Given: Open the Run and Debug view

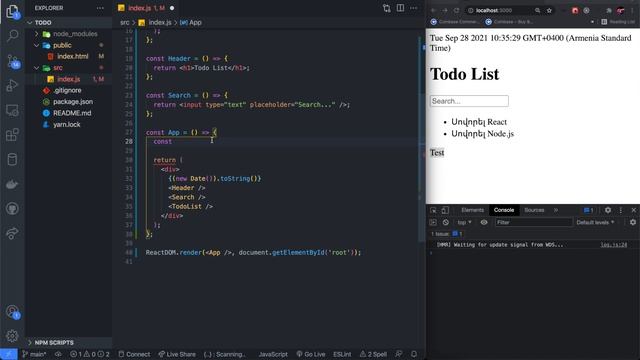Looking at the screenshot, I should tap(12, 85).
